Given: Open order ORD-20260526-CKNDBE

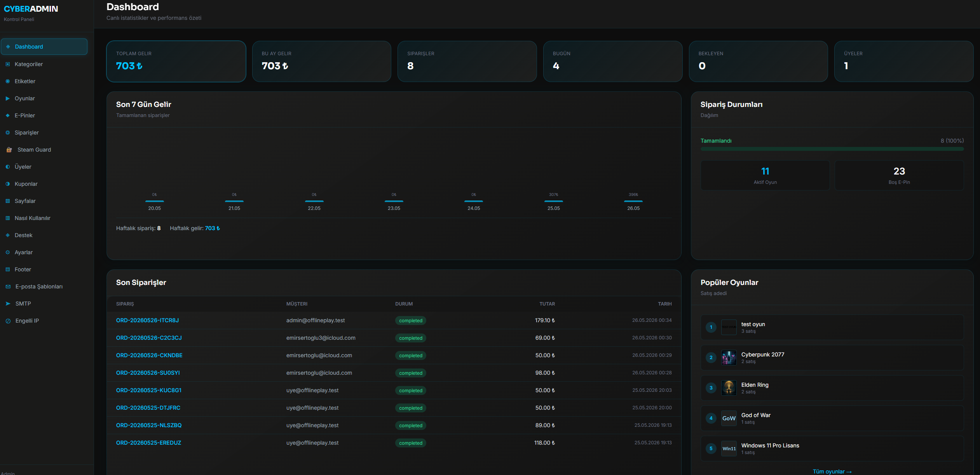Looking at the screenshot, I should click(x=149, y=355).
